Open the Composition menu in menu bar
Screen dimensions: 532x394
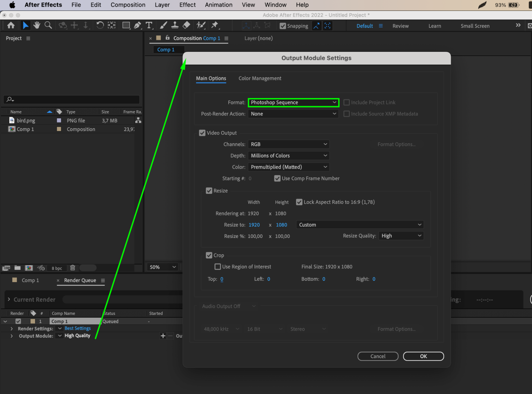click(128, 5)
